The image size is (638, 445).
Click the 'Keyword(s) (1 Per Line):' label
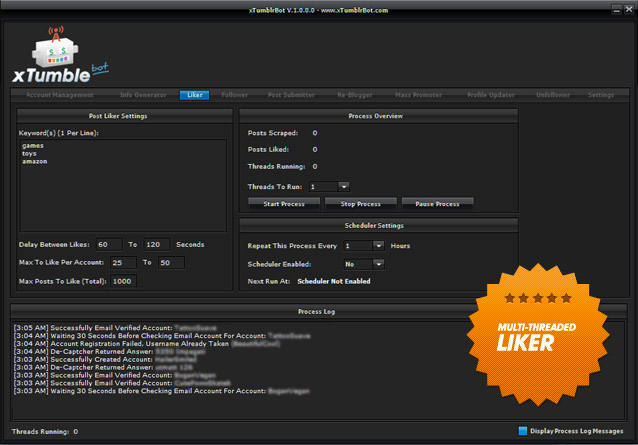pos(59,133)
